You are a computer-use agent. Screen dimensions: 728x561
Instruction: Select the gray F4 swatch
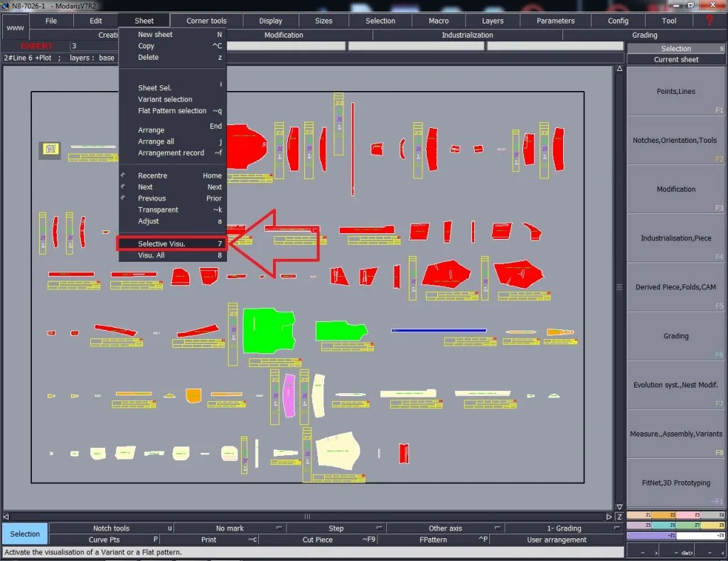712,515
